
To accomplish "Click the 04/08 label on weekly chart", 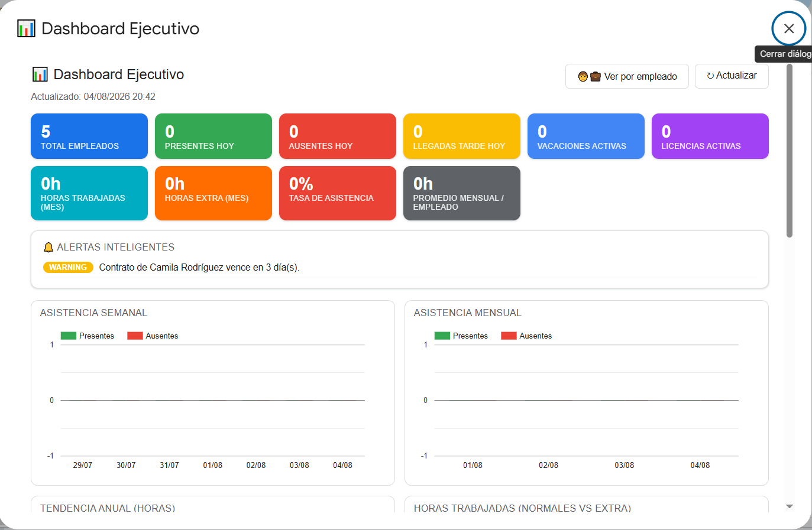I will 342,465.
